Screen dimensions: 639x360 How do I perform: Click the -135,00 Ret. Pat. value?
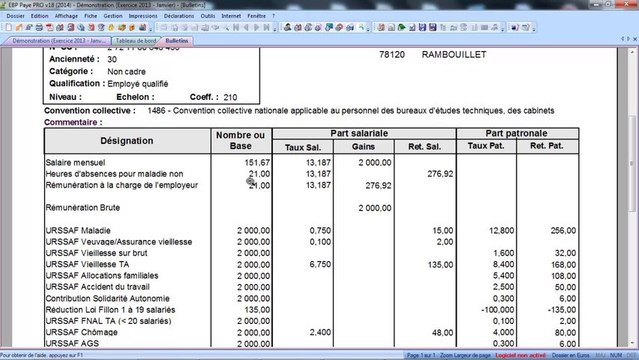562,309
